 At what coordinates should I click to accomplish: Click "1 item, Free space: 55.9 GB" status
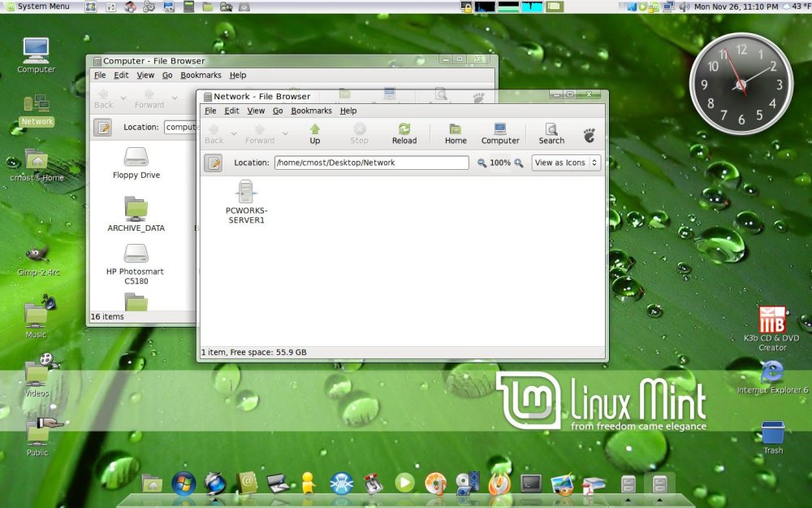(253, 352)
